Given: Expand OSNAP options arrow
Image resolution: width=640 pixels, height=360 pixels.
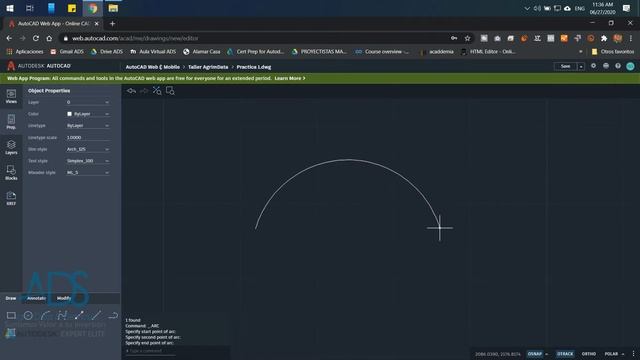Looking at the screenshot, I should click(x=547, y=354).
